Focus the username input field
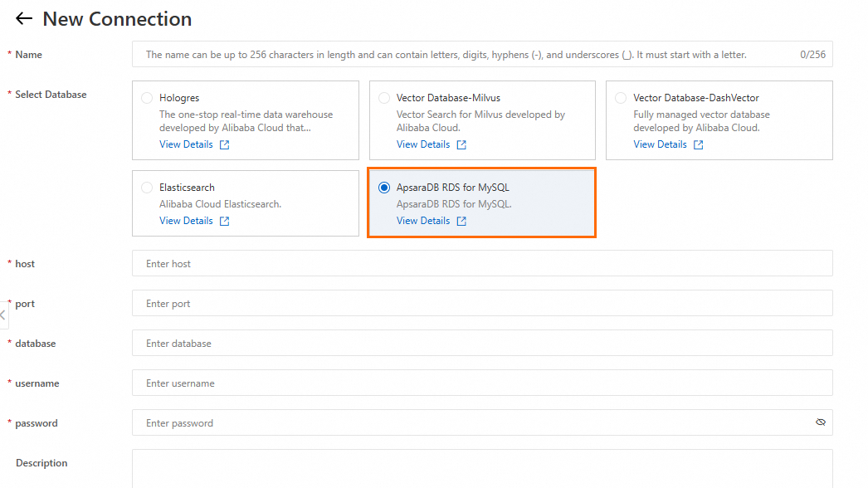Image resolution: width=868 pixels, height=488 pixels. pos(481,383)
